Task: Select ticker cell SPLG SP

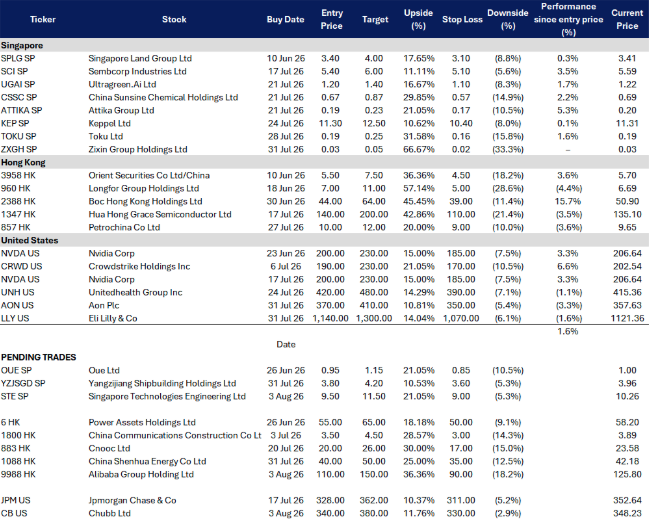Action: [18, 58]
